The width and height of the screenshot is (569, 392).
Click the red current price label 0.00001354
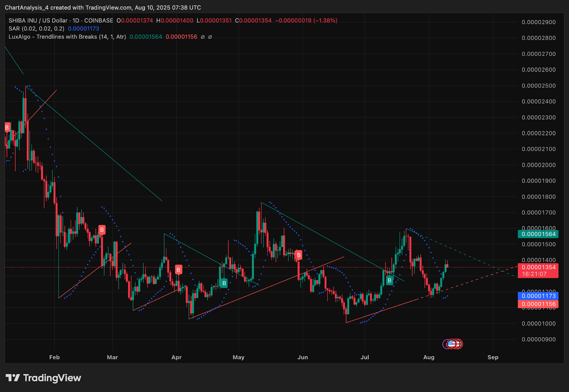click(x=538, y=267)
